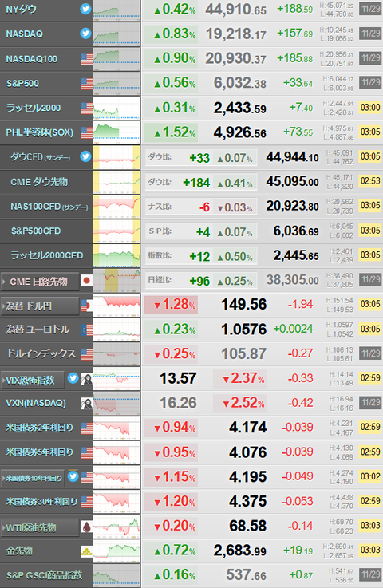
Task: Open the WTI原油先物 mini chart
Action: [x=116, y=527]
